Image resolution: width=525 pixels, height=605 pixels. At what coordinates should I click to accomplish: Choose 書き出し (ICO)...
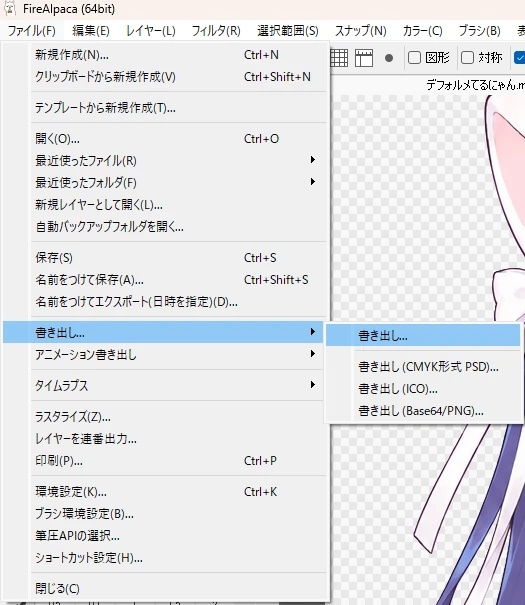pyautogui.click(x=423, y=389)
